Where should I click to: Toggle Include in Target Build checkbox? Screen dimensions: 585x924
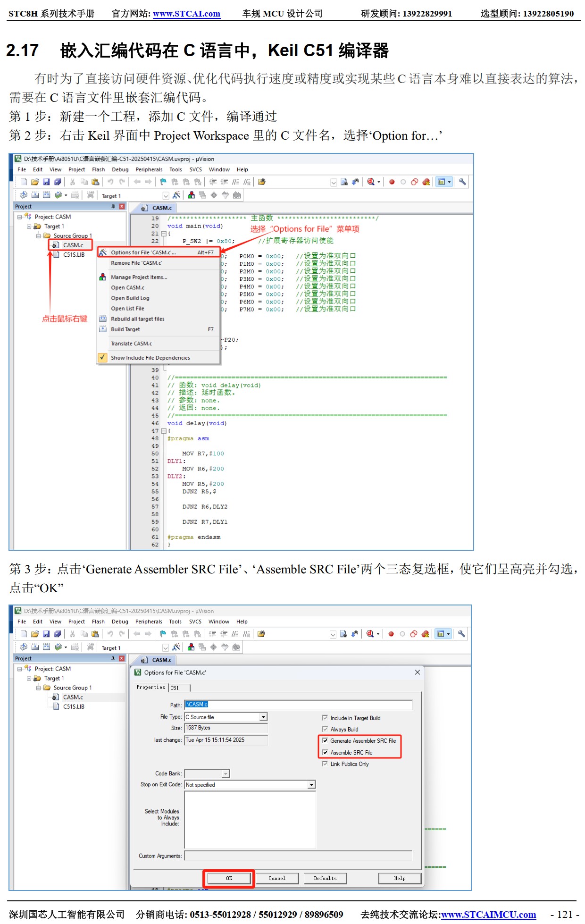click(325, 718)
